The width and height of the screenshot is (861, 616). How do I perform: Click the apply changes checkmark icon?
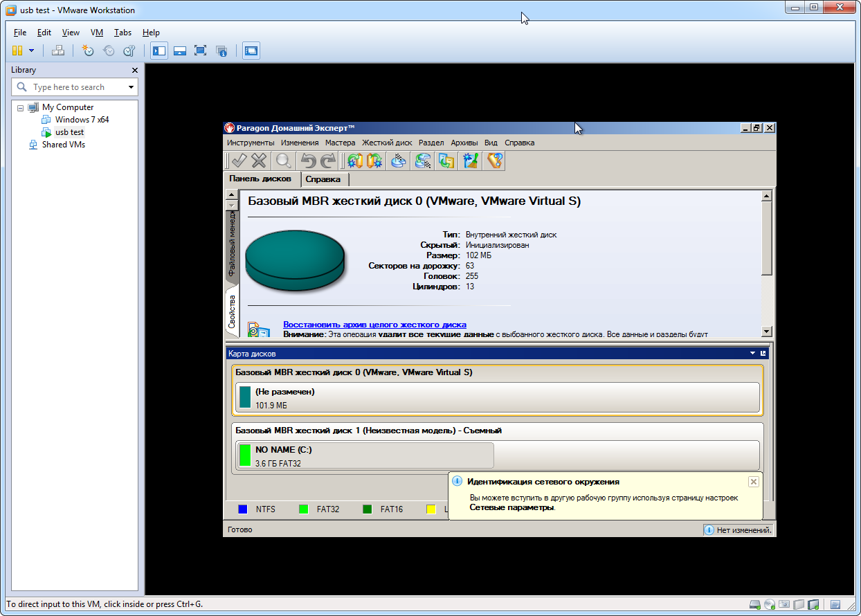(239, 161)
